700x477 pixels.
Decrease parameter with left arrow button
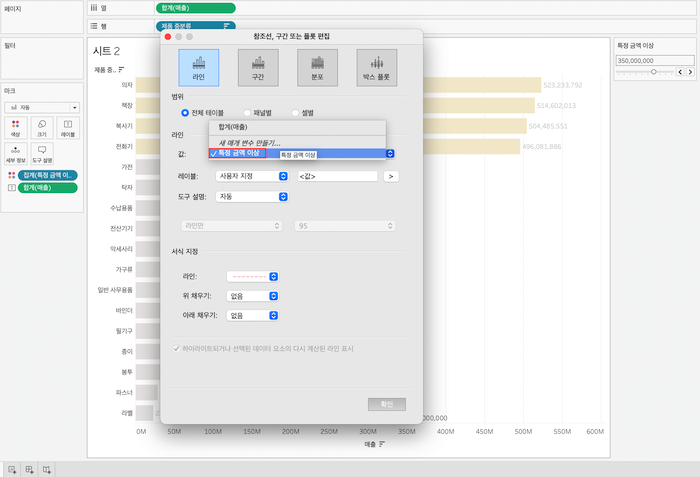pyautogui.click(x=680, y=71)
